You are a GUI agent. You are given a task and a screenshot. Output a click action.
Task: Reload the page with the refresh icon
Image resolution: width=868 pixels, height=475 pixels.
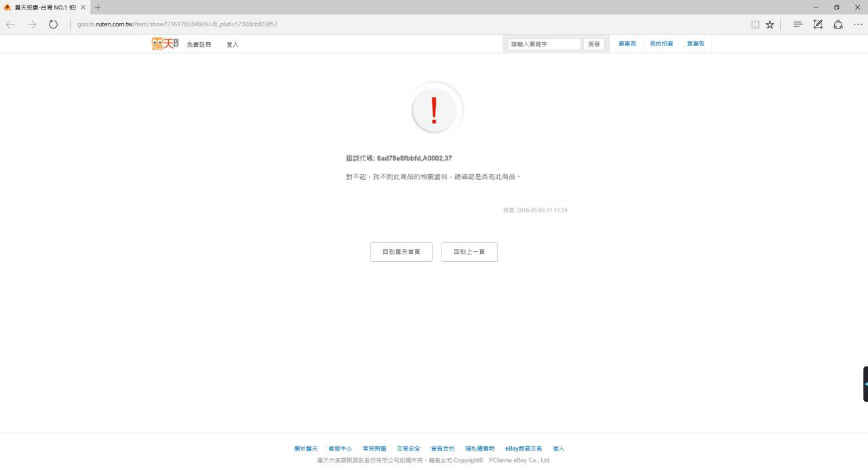point(53,24)
